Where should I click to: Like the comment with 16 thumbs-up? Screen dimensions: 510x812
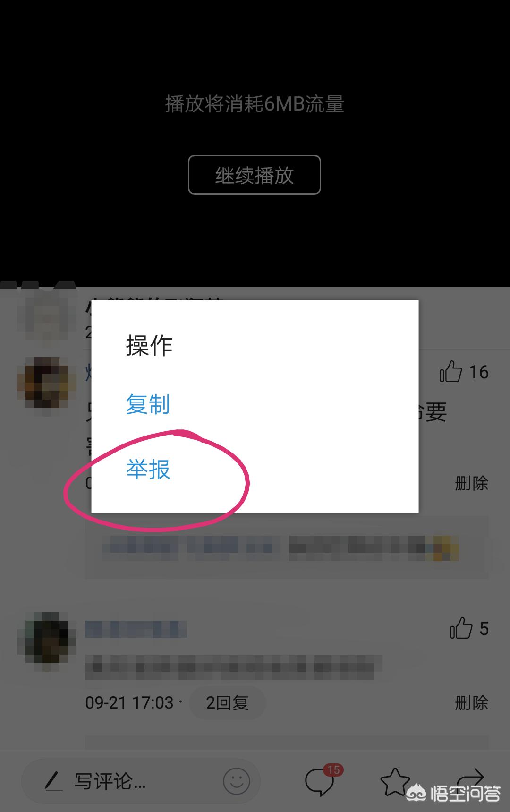(450, 372)
